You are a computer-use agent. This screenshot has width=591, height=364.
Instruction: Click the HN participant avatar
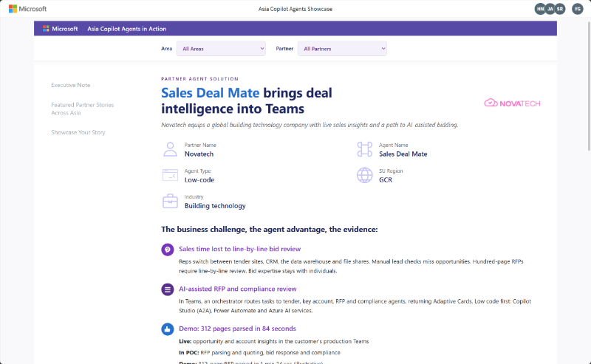coord(540,9)
